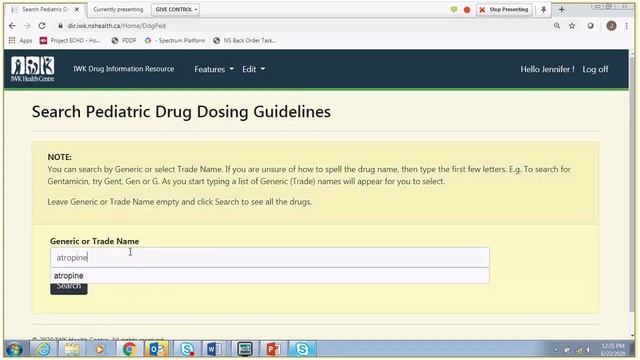Open the Windows Start button
Screen dimensions: 640x360
tap(14, 349)
